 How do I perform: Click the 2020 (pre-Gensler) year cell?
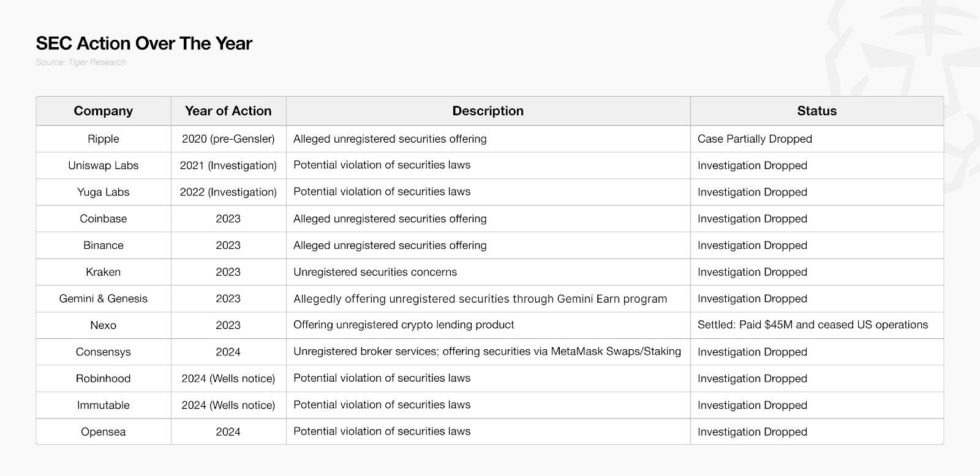tap(228, 139)
